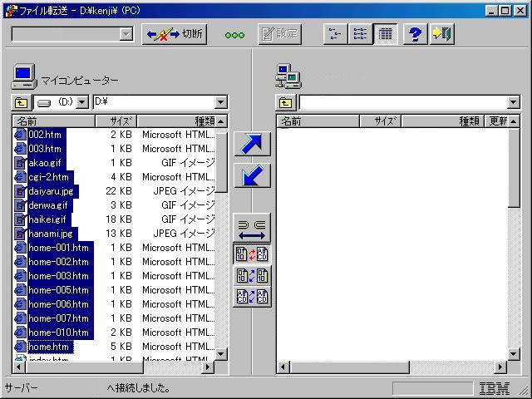Image resolution: width=532 pixels, height=399 pixels.
Task: Toggle automatic binary/text transfer mode
Action: click(x=253, y=254)
